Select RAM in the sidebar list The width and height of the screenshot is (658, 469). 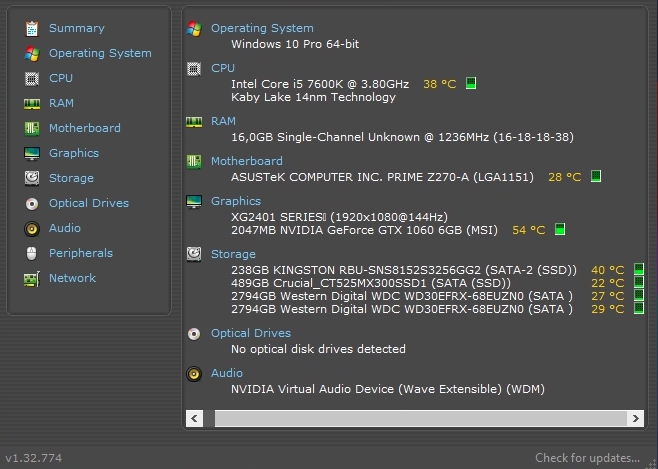point(61,103)
